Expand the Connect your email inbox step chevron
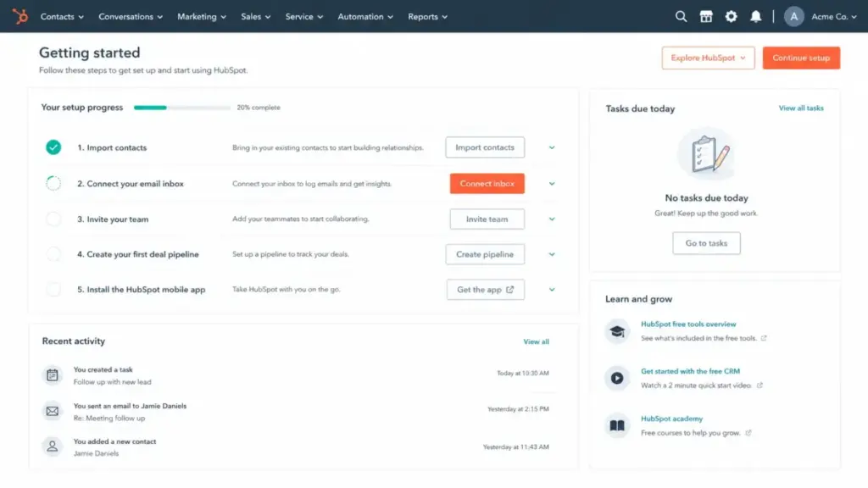Image resolution: width=868 pixels, height=488 pixels. (x=552, y=184)
